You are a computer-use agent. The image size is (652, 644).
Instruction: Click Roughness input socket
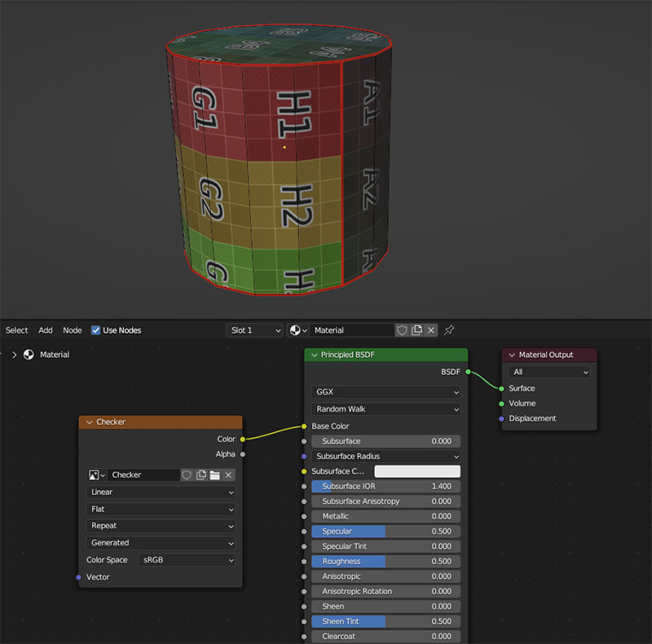point(304,561)
